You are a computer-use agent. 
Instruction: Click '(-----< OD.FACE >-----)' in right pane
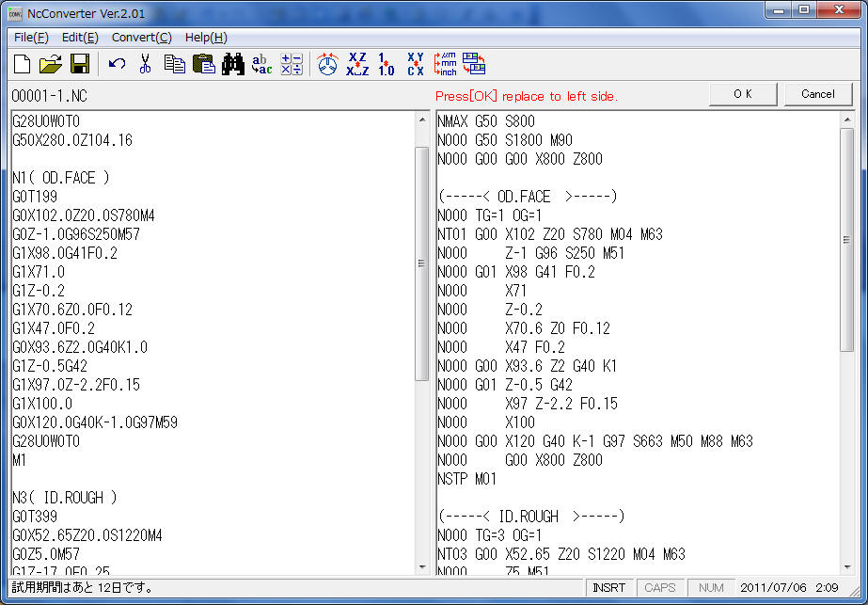[528, 197]
